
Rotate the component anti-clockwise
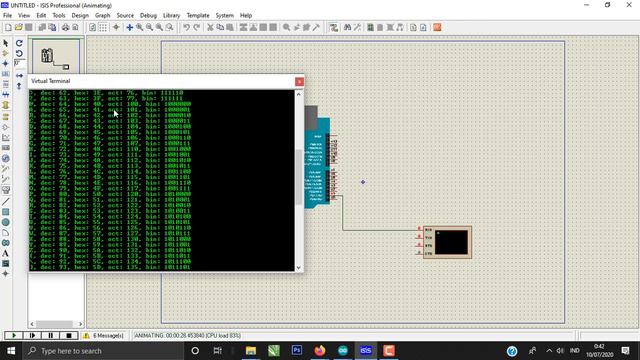click(19, 53)
